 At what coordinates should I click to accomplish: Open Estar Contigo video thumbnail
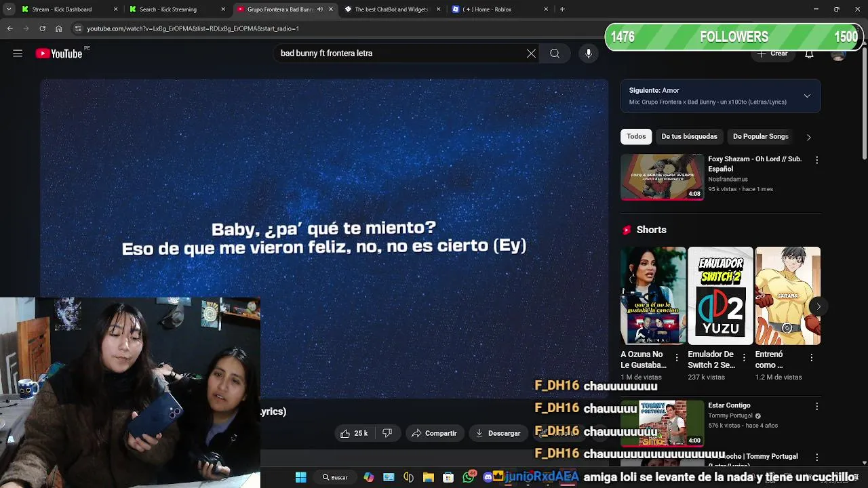662,423
